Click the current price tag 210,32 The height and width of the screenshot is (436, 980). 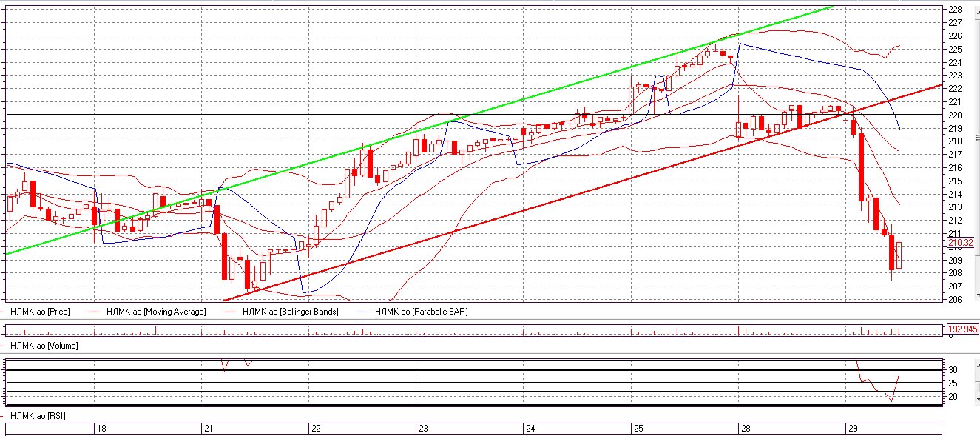point(960,243)
